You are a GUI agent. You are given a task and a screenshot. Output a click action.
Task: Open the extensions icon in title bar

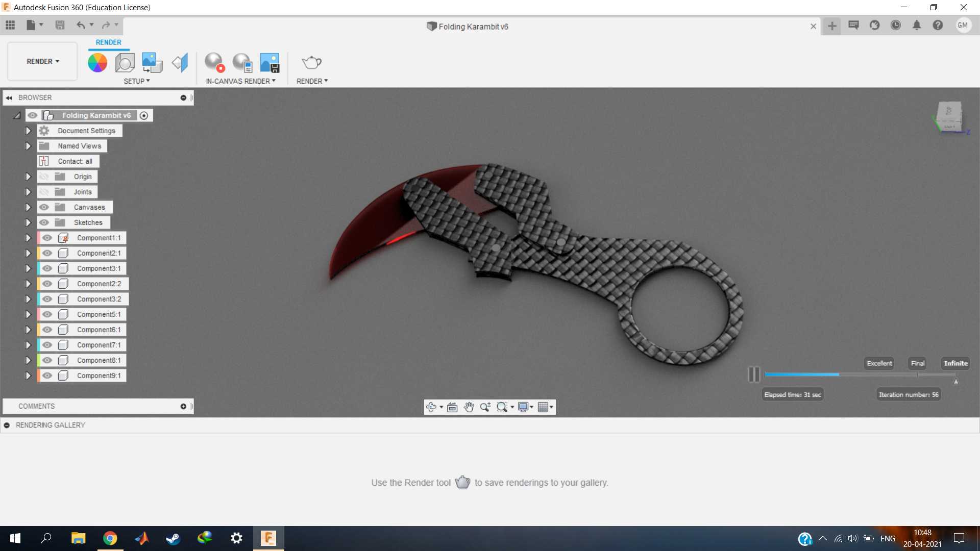coord(875,25)
